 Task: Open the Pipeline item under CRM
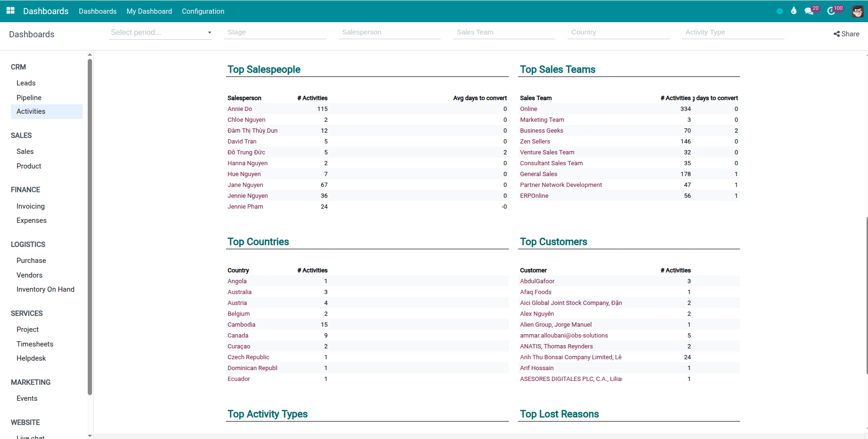[29, 97]
